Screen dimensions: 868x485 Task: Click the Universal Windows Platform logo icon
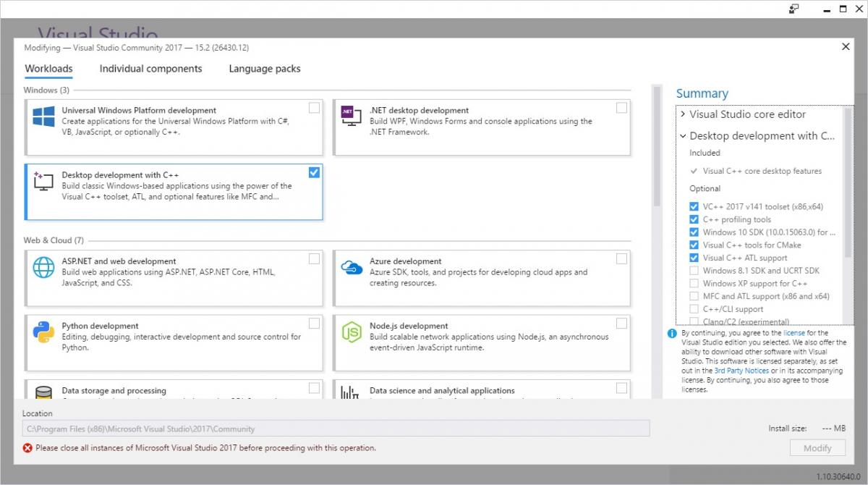pyautogui.click(x=43, y=117)
